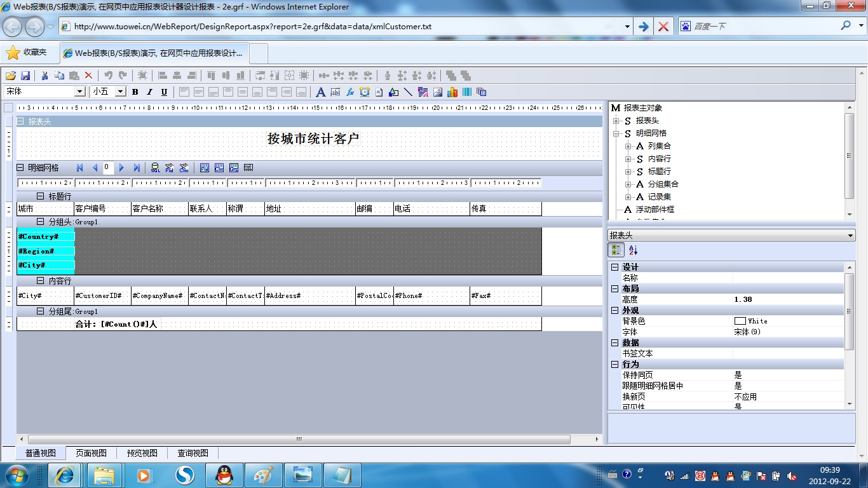
Task: Click the White background color swatch
Action: coord(740,321)
